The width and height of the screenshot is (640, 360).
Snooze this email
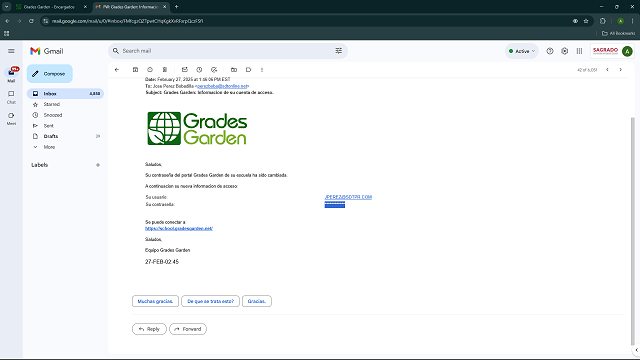(199, 70)
